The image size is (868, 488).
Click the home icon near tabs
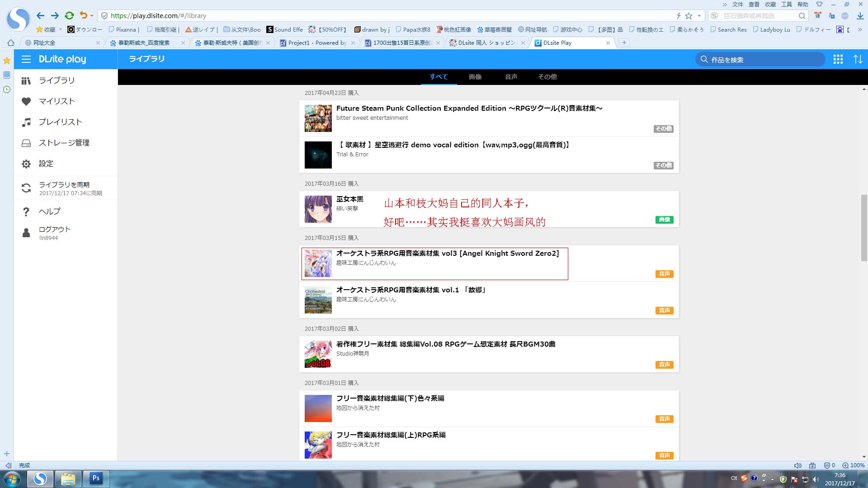pyautogui.click(x=10, y=43)
